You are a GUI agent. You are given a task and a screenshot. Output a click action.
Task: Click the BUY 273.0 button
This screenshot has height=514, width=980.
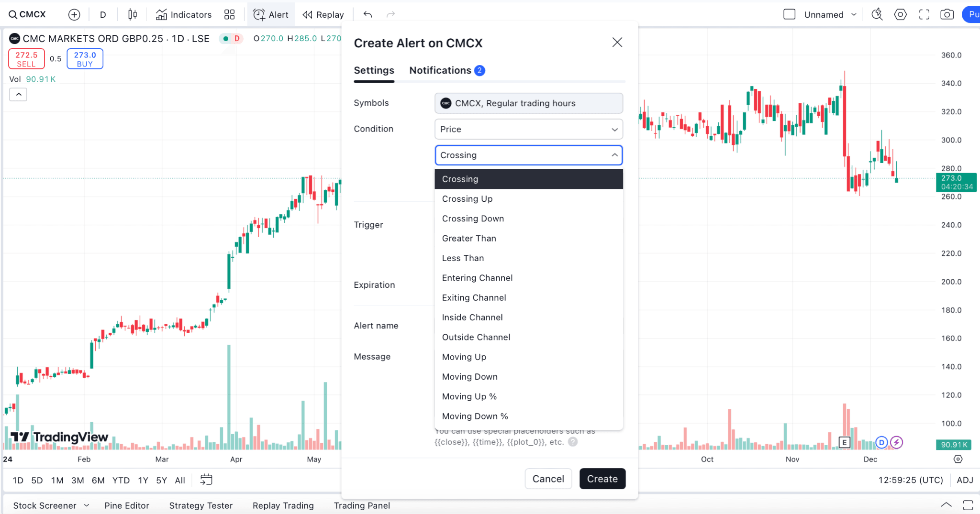[85, 58]
